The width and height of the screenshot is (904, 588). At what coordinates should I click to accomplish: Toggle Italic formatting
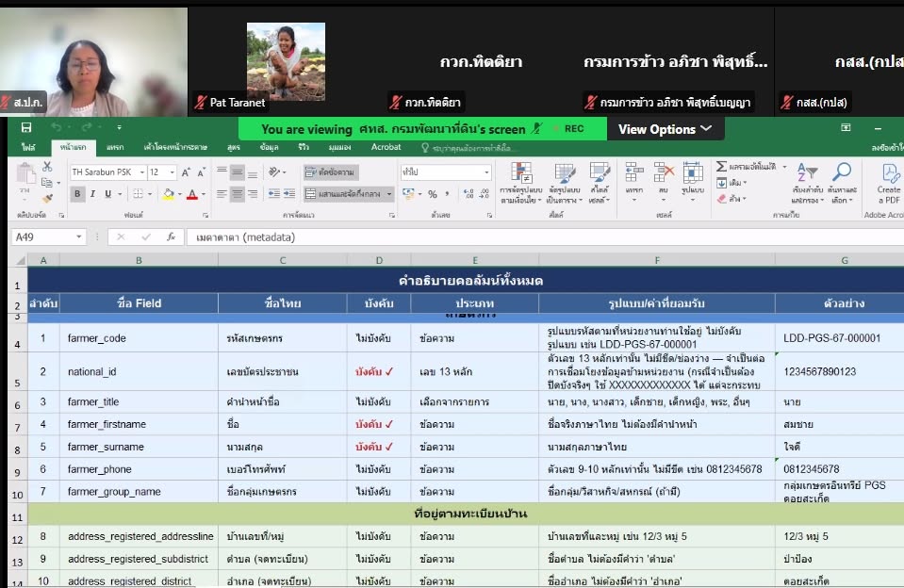point(92,194)
